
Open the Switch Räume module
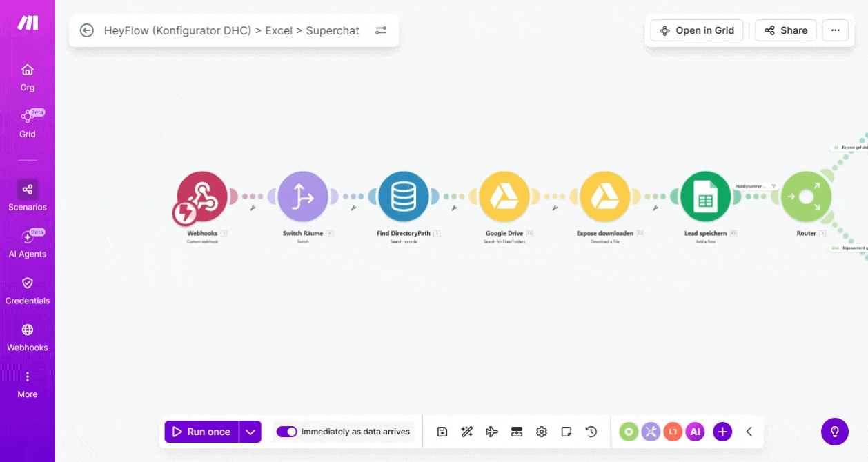[x=303, y=197]
